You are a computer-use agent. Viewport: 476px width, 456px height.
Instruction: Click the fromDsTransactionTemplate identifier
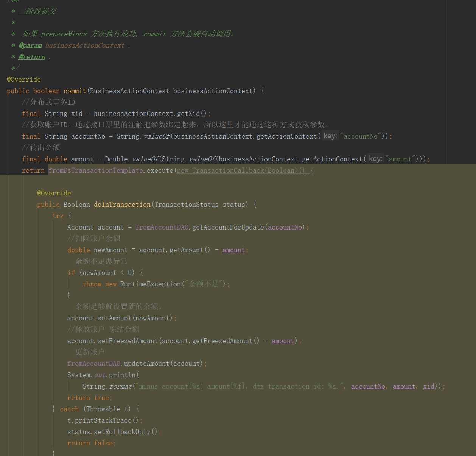96,170
